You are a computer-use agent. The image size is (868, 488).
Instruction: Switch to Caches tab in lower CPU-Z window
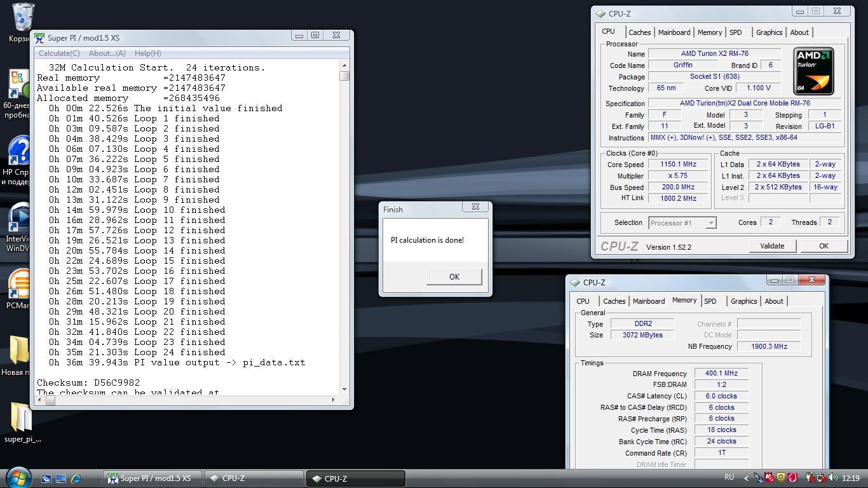click(614, 301)
